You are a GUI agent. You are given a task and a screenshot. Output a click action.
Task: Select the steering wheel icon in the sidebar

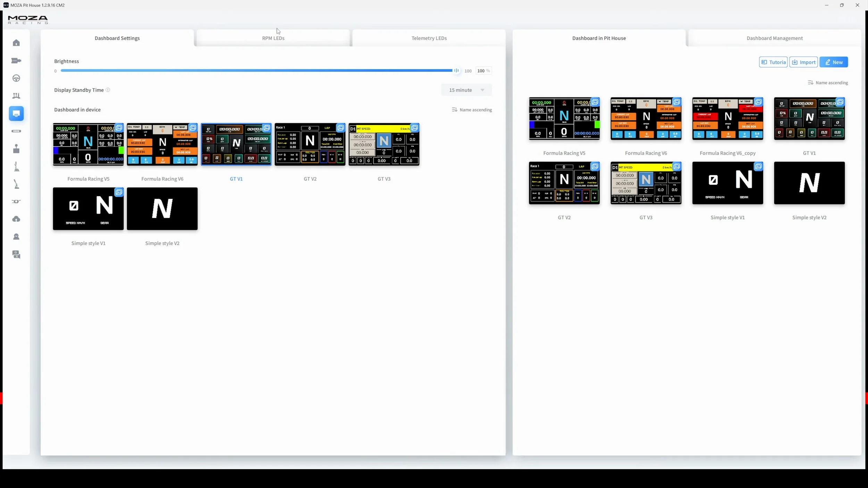pos(16,78)
